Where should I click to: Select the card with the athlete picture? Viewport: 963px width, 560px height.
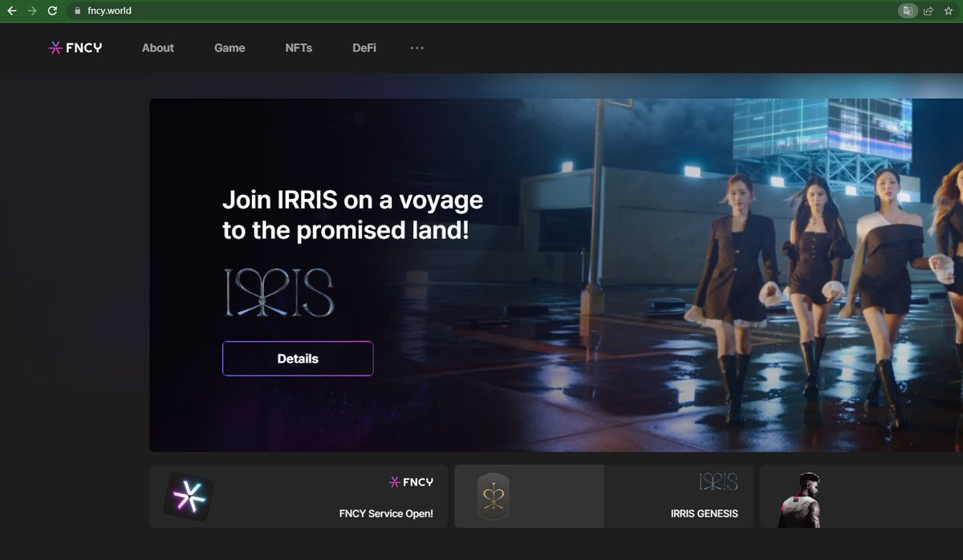click(x=861, y=496)
